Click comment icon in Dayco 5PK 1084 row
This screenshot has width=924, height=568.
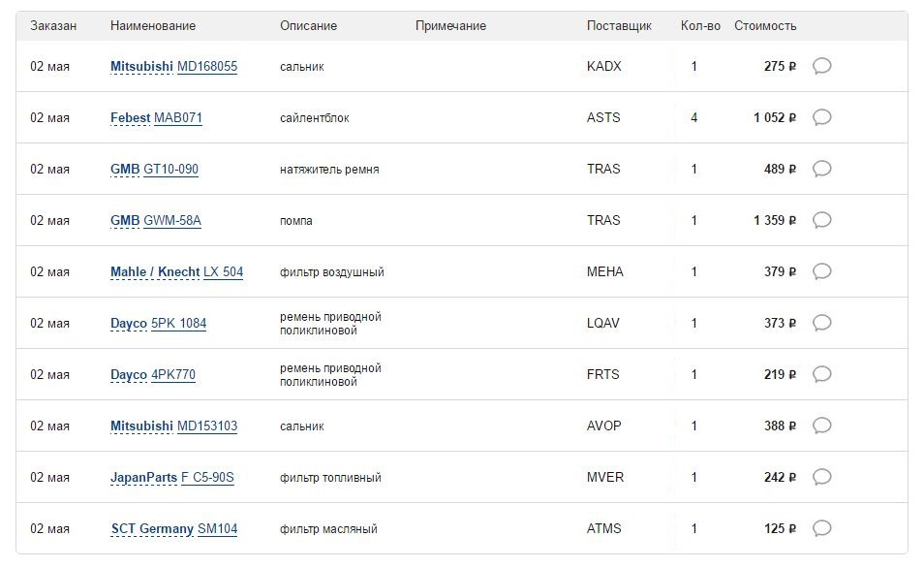[x=822, y=323]
